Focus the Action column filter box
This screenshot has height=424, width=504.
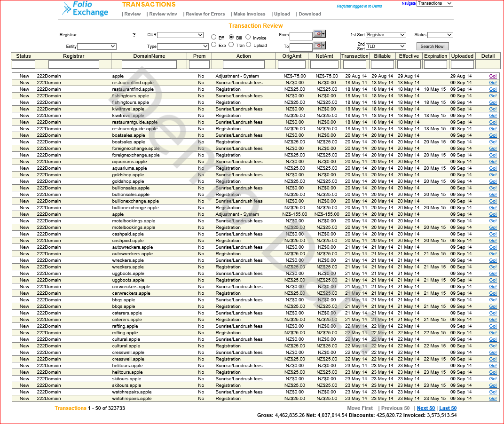pyautogui.click(x=244, y=64)
